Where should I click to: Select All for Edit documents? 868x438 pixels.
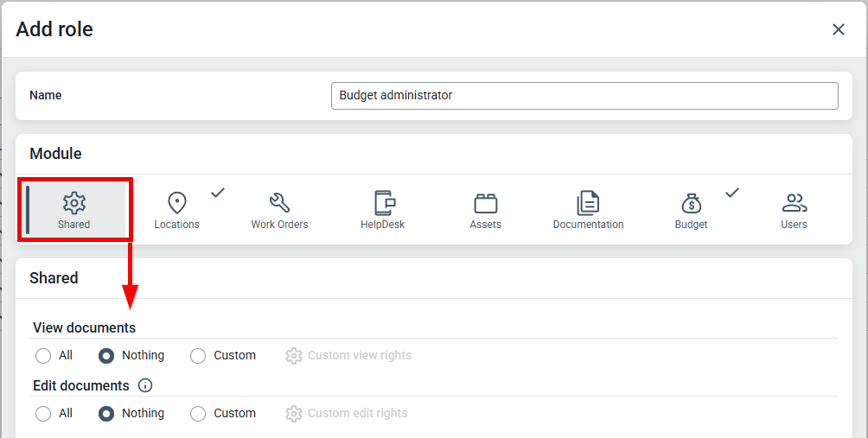point(43,414)
